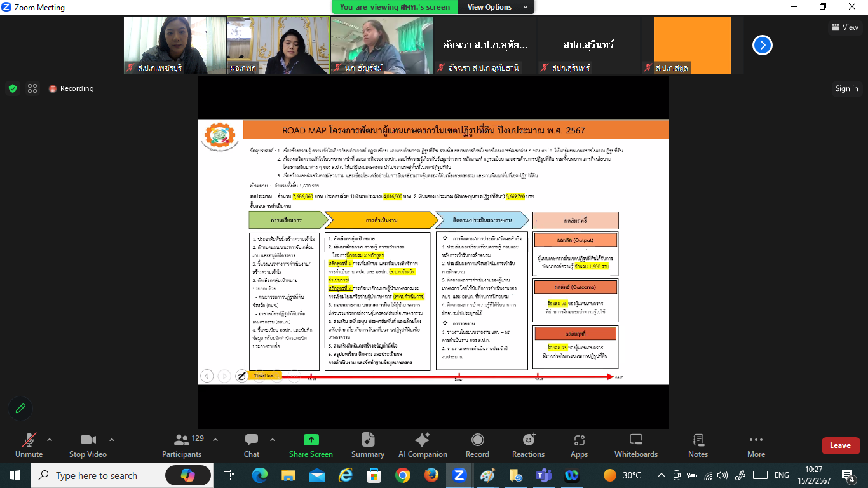The image size is (868, 488).
Task: Open the Participants panel
Action: tap(182, 445)
